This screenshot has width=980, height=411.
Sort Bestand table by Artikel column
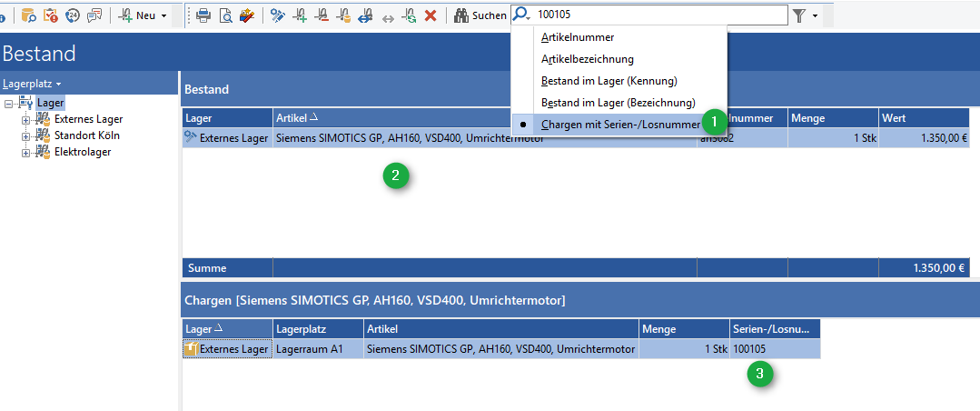pos(485,117)
